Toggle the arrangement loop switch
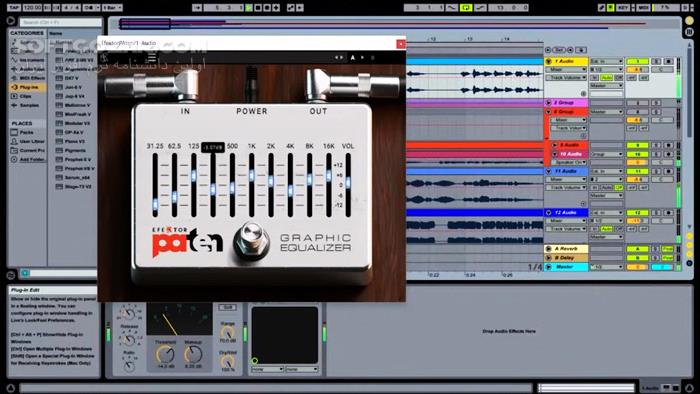 (466, 8)
